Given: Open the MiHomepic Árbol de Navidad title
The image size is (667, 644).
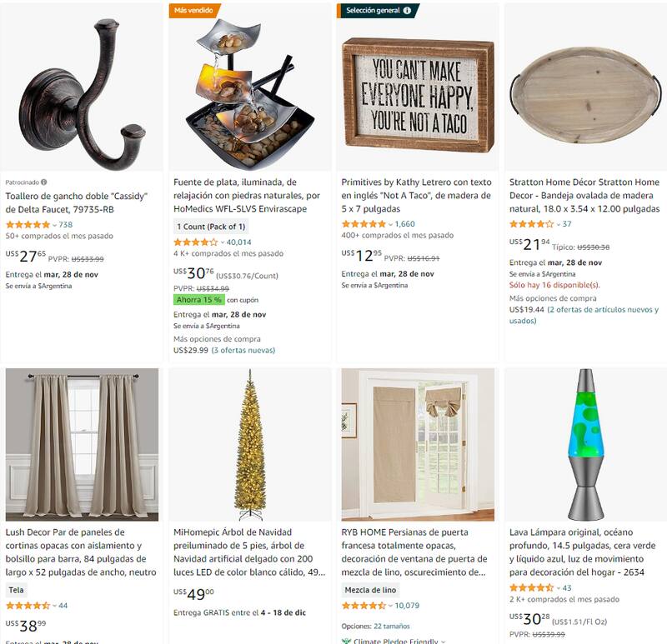Looking at the screenshot, I should (x=248, y=552).
